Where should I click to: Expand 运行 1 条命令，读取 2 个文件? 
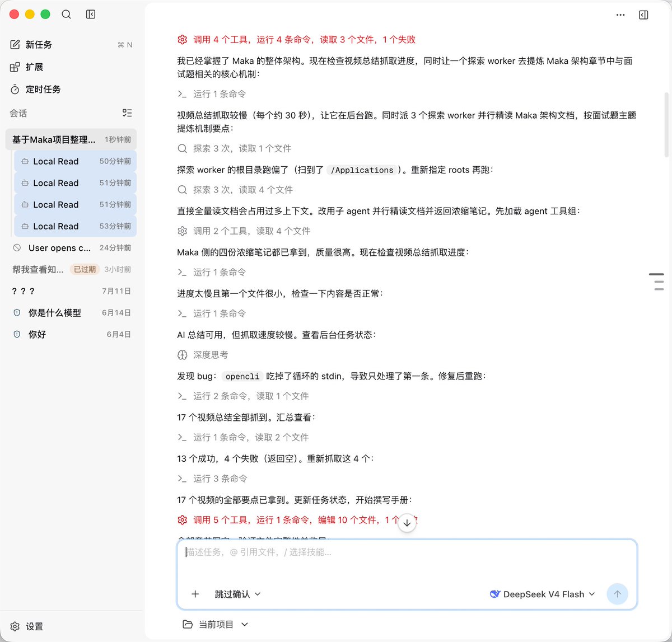tap(243, 438)
